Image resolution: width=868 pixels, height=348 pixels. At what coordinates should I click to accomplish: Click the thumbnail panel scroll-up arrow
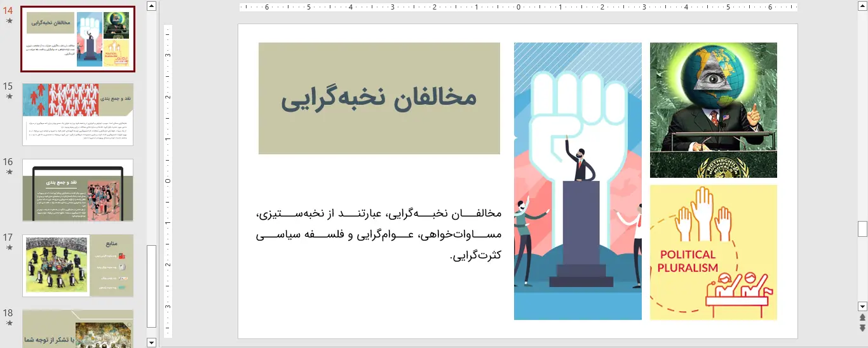(151, 6)
